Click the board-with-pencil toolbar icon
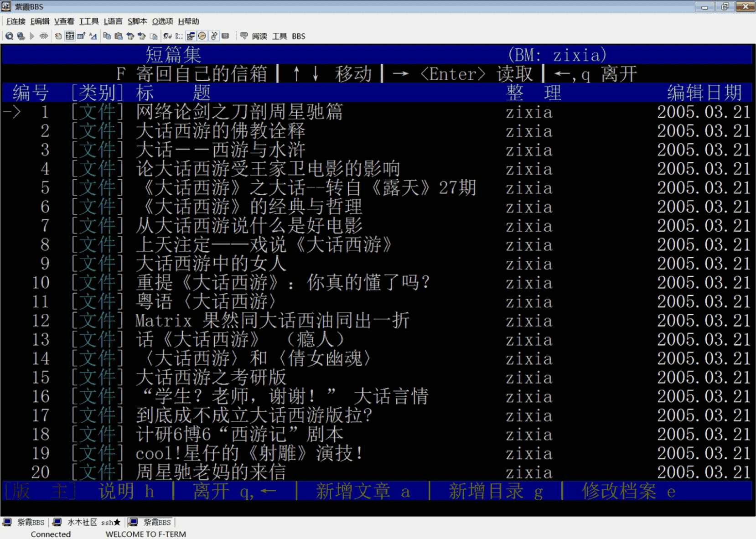756x539 pixels. [81, 36]
